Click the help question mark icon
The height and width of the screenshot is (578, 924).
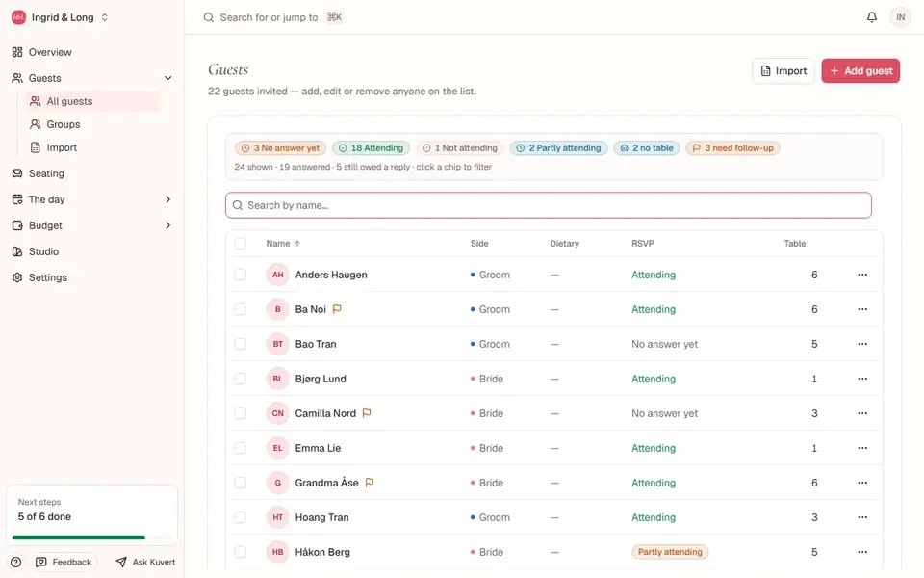coord(16,562)
